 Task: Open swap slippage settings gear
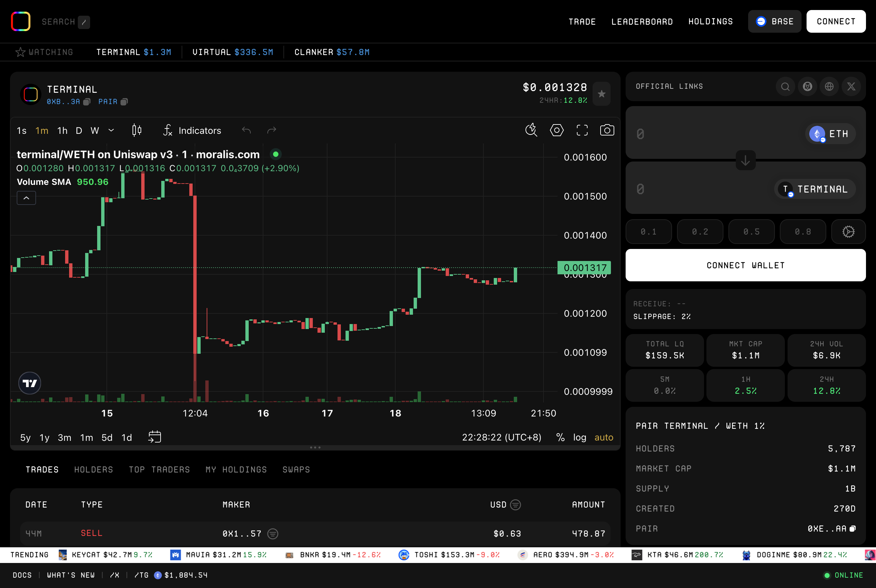pos(848,232)
